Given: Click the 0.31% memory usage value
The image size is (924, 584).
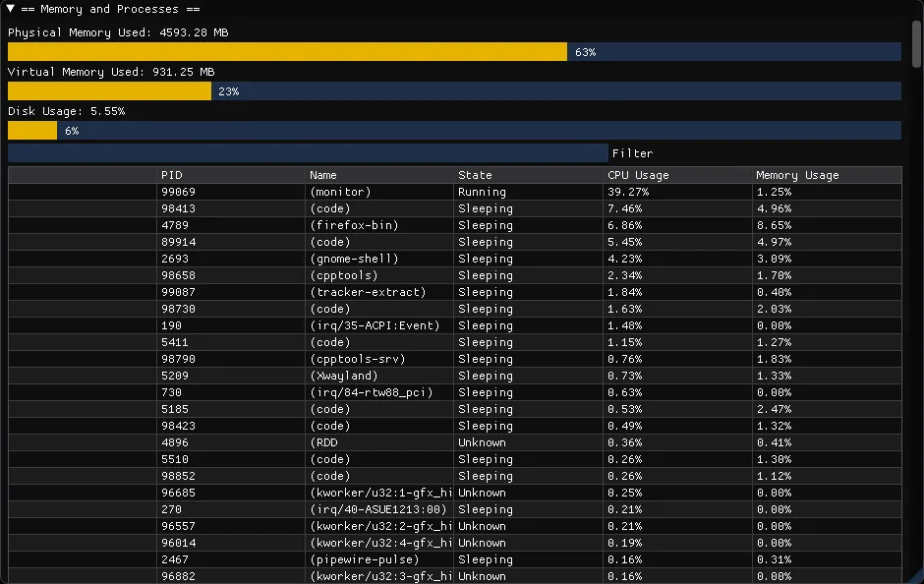Looking at the screenshot, I should point(774,559).
